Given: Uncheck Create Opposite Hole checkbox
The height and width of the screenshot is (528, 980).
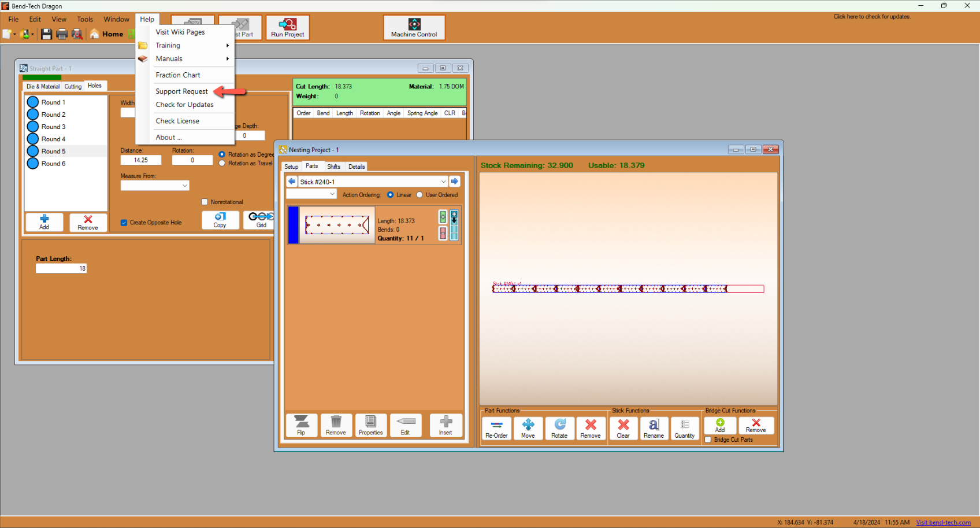Looking at the screenshot, I should pos(124,223).
